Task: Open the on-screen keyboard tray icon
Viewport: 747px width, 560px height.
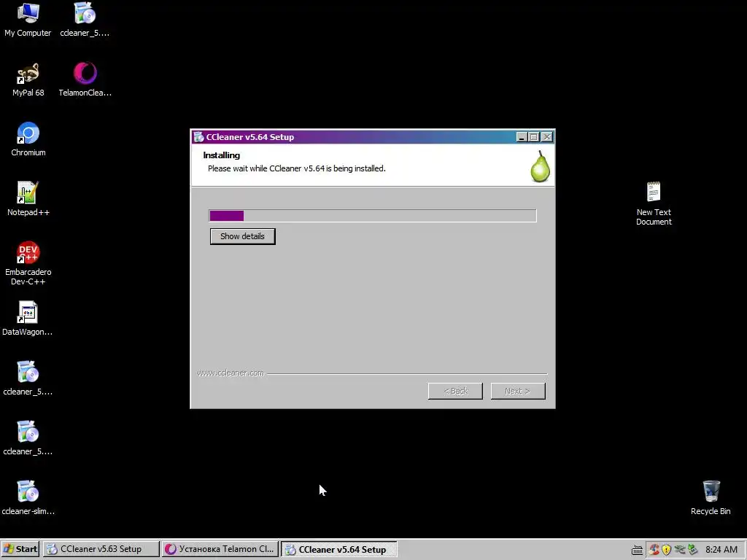Action: click(x=637, y=550)
